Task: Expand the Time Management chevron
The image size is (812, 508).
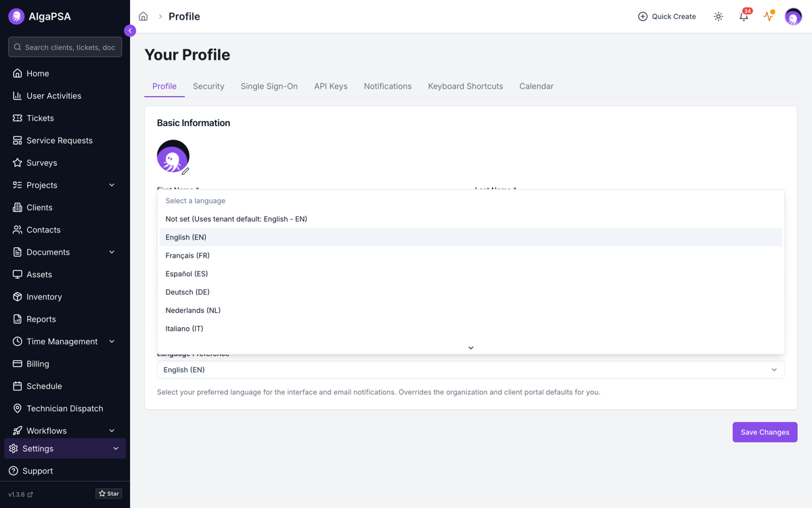Action: click(112, 341)
